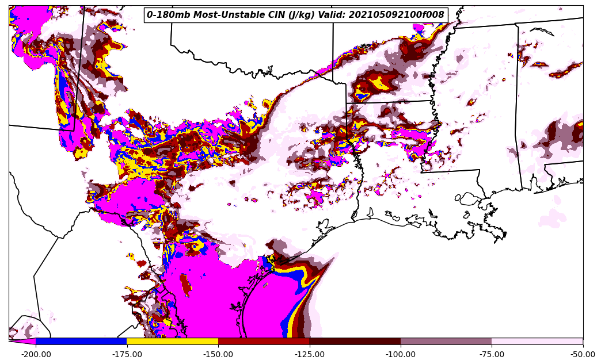Click the pale pink patch in the eastern Gulf
The height and width of the screenshot is (364, 601).
coord(551,219)
